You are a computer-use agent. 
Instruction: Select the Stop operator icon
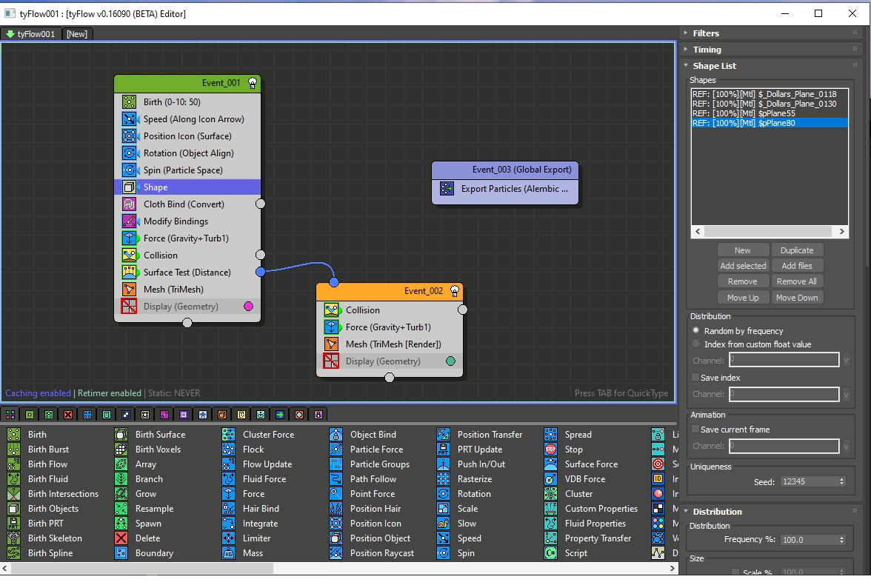550,450
